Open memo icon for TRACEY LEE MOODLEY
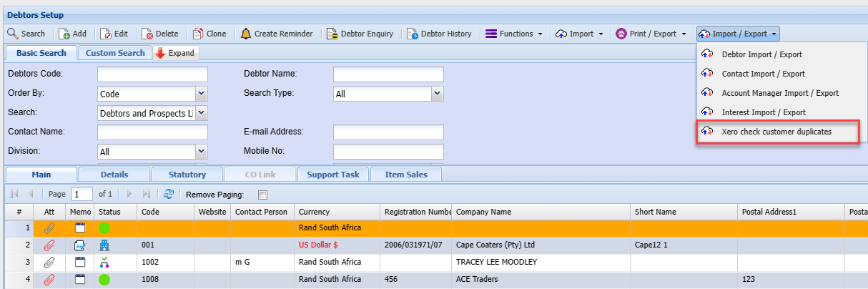Image resolution: width=868 pixels, height=289 pixels. click(80, 263)
